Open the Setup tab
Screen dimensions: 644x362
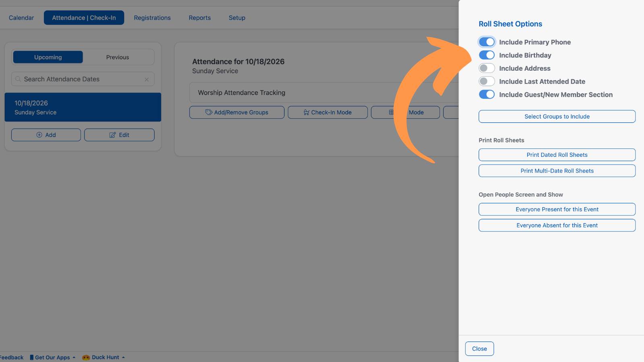(x=237, y=18)
